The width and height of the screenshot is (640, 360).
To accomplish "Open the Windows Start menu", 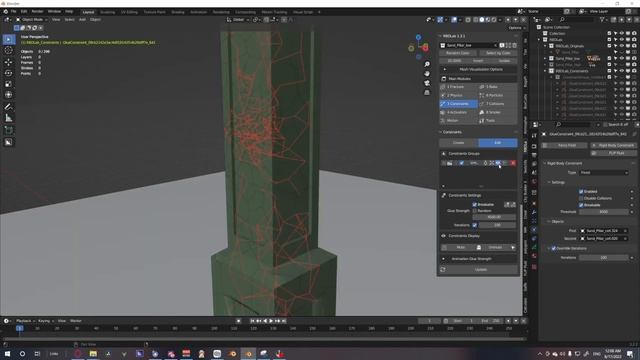I will coord(7,353).
